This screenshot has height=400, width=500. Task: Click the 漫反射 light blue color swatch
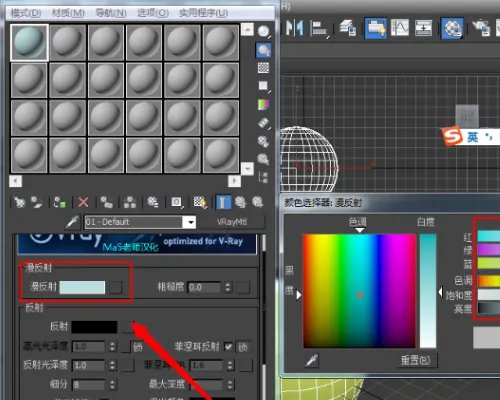coord(82,287)
